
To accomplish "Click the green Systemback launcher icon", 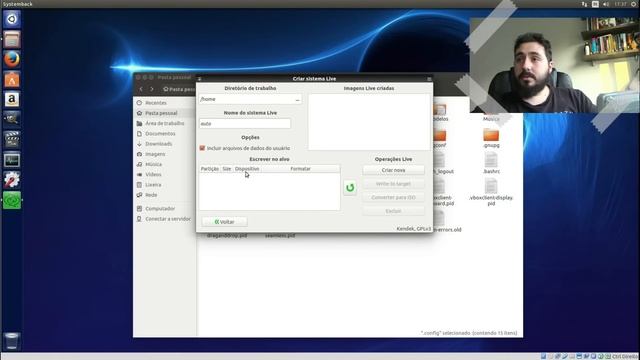I will click(12, 200).
